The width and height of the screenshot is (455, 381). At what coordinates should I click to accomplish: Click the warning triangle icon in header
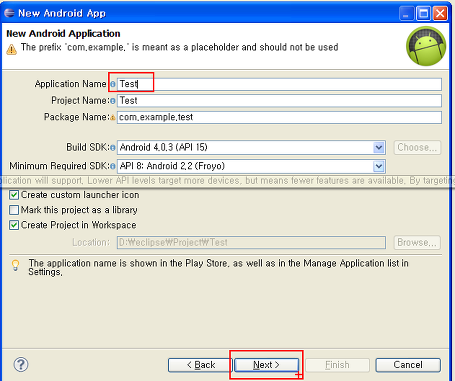(11, 49)
